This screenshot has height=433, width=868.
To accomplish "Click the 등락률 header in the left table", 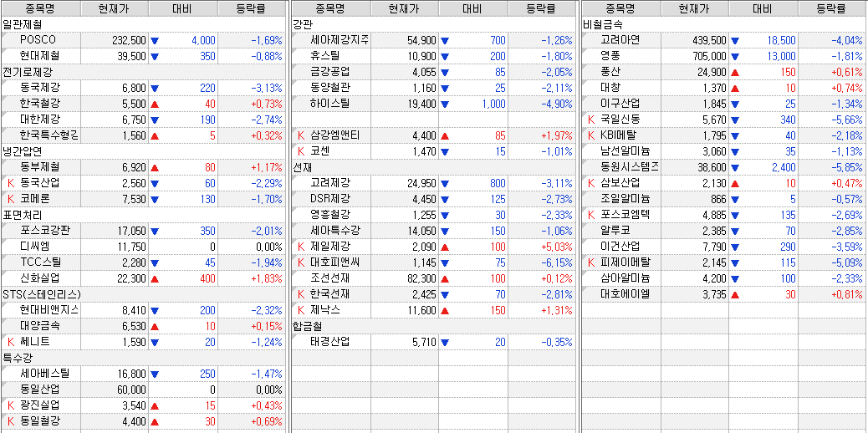I will coord(251,8).
